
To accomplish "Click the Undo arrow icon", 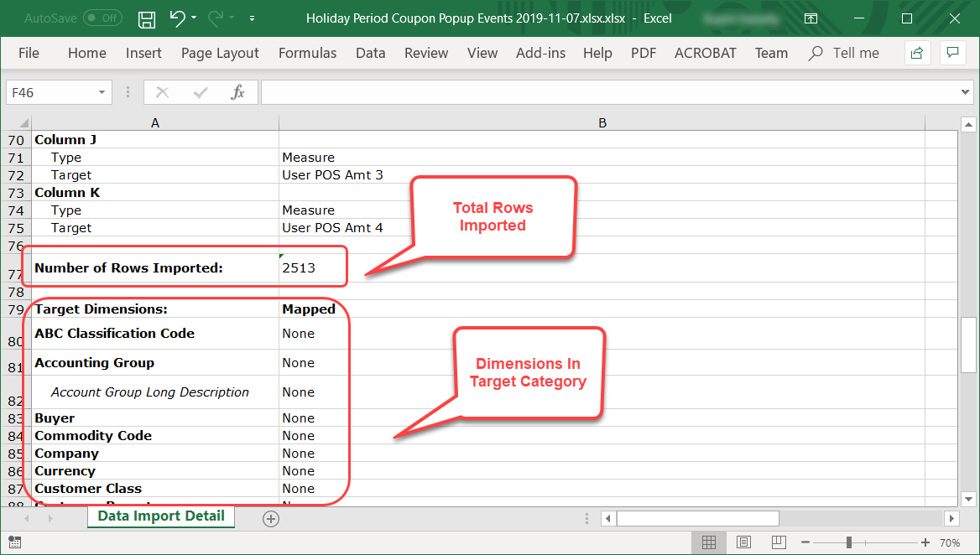I will pyautogui.click(x=177, y=18).
